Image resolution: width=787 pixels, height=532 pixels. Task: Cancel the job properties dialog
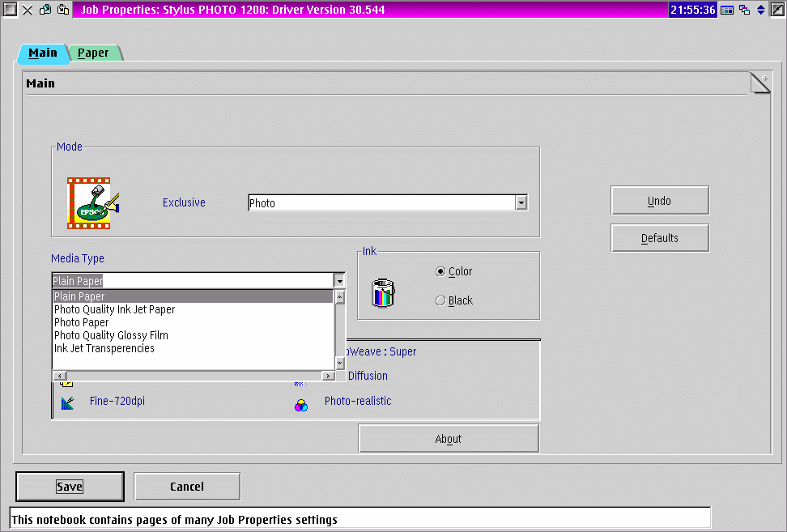point(187,487)
